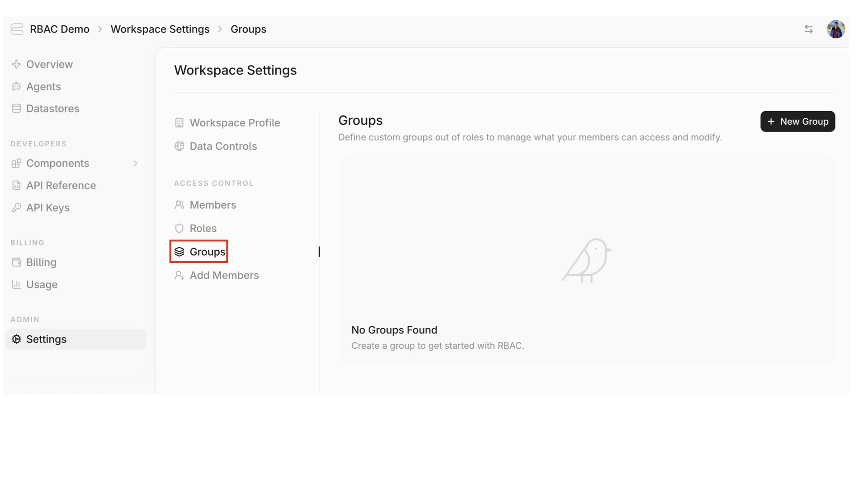Go to Add Members page
868x488 pixels.
[224, 275]
